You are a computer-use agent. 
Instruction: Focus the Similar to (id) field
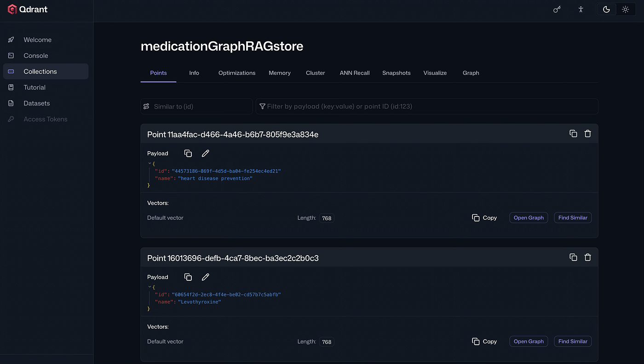(196, 106)
